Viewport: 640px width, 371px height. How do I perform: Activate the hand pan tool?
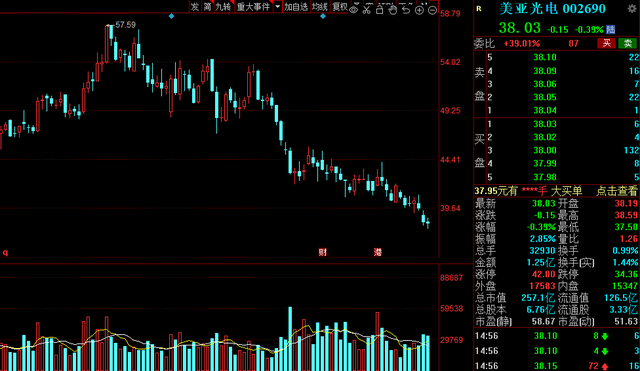point(393,10)
